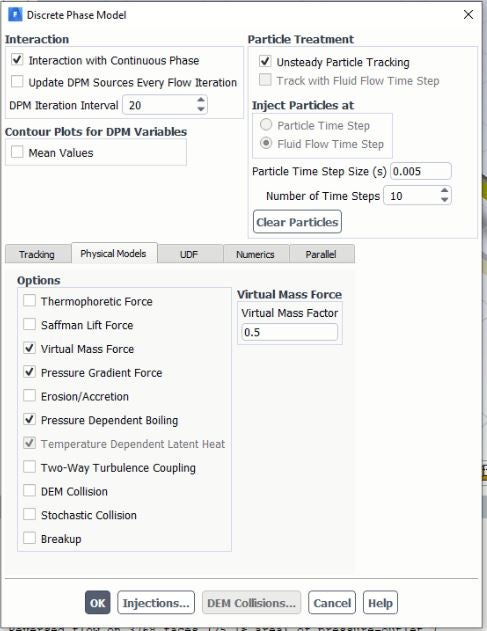
Task: Click the Particle Time Step Size field
Action: [421, 171]
